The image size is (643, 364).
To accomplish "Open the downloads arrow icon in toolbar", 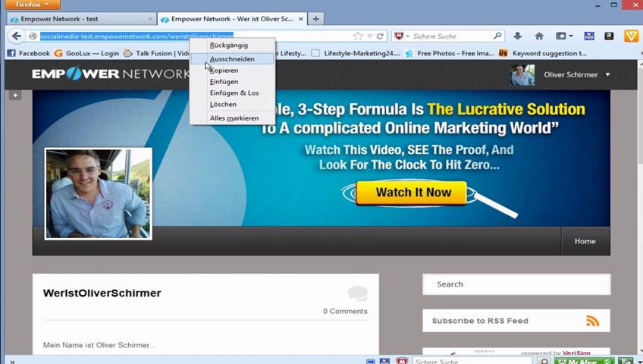I will click(x=517, y=36).
